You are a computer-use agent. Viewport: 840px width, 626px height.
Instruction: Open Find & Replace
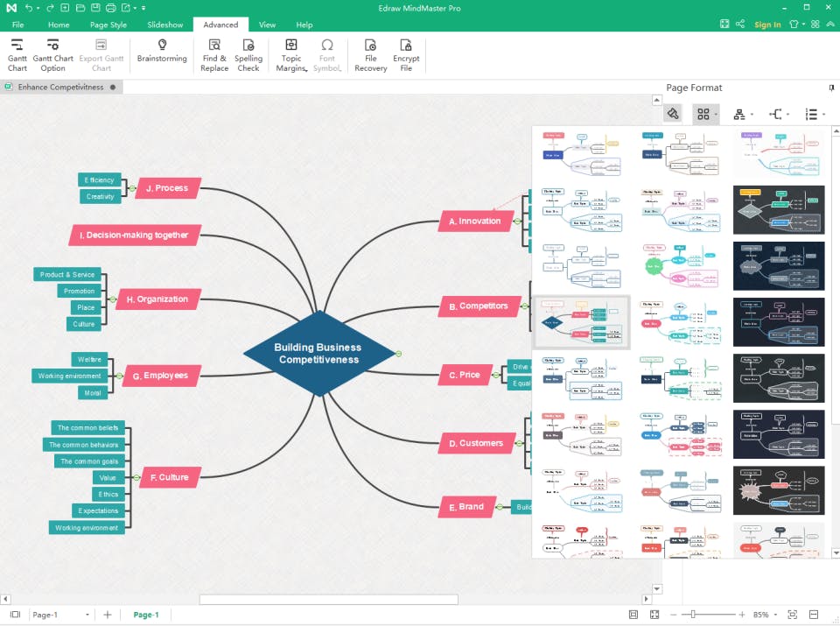[214, 54]
